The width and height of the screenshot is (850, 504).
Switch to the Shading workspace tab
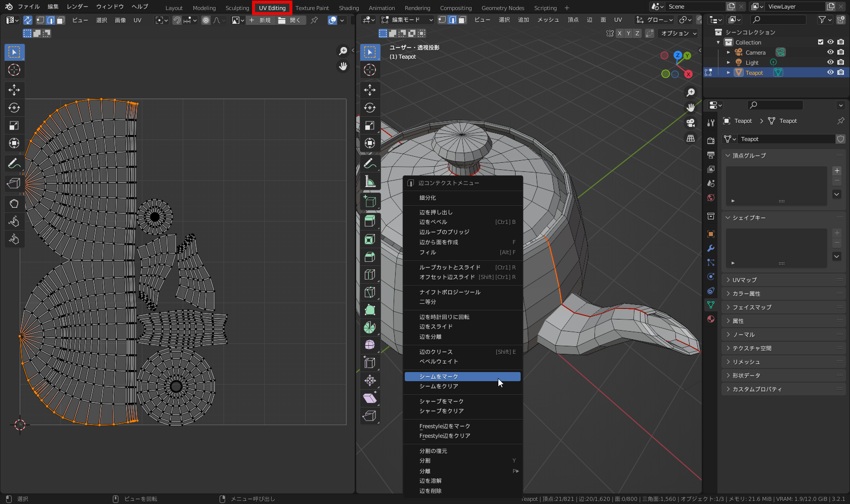click(x=349, y=8)
